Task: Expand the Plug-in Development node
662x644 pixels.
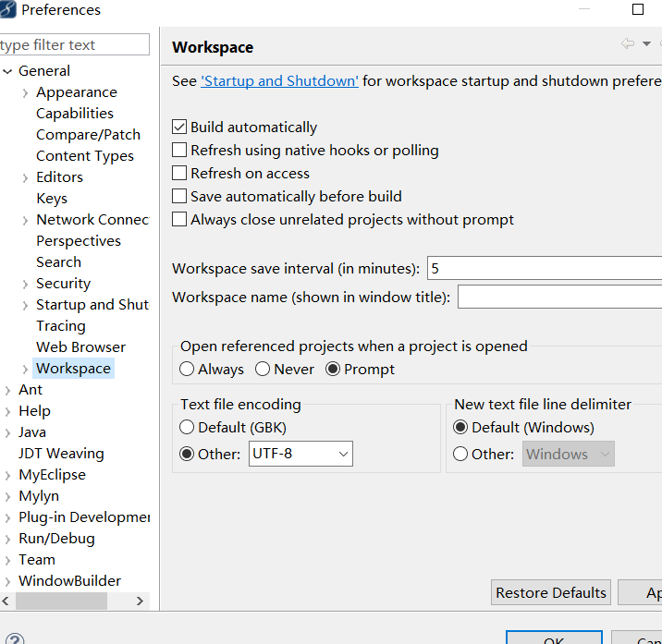Action: pos(7,517)
